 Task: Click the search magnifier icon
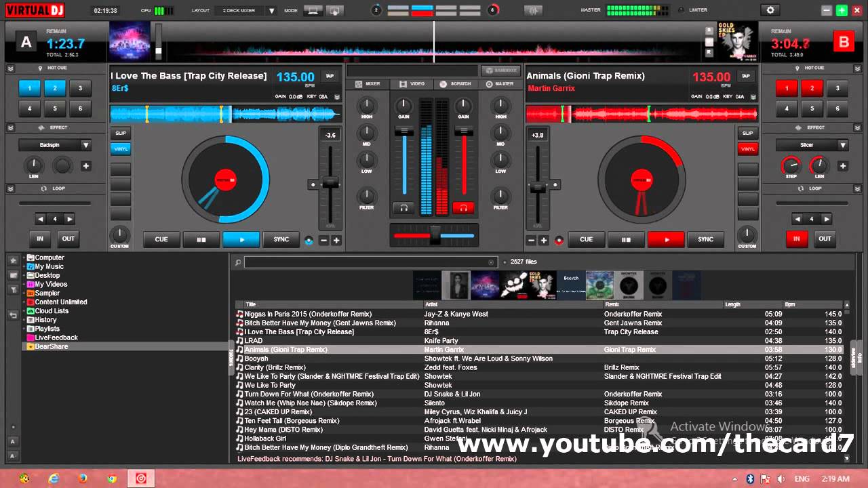click(238, 262)
